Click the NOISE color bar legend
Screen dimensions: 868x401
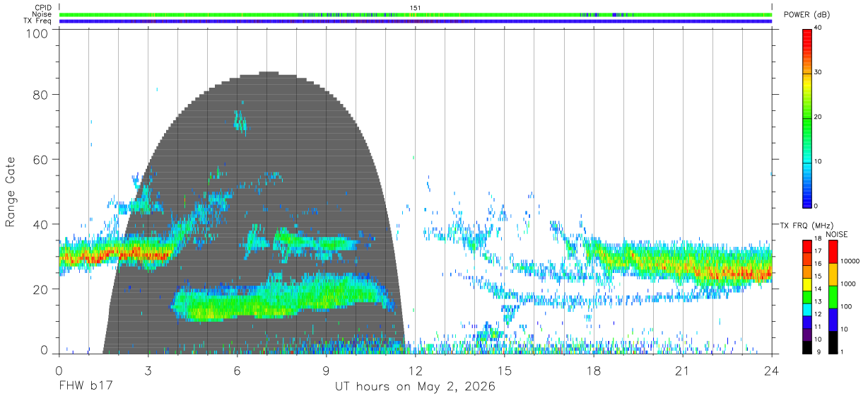pos(833,296)
